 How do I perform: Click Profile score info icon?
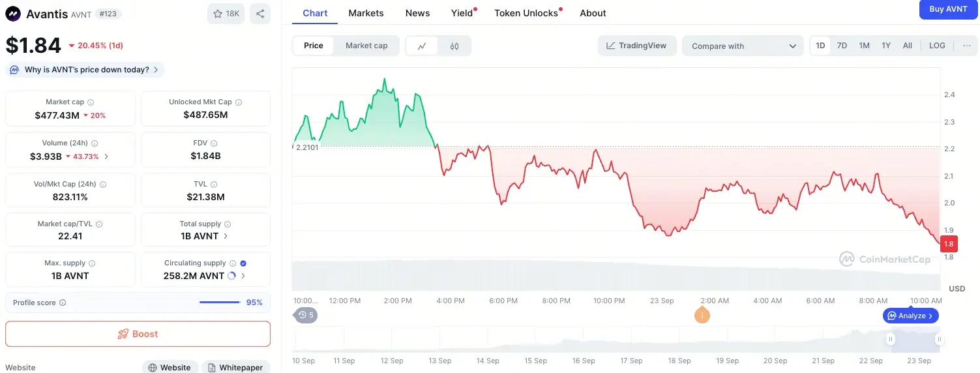coord(62,303)
